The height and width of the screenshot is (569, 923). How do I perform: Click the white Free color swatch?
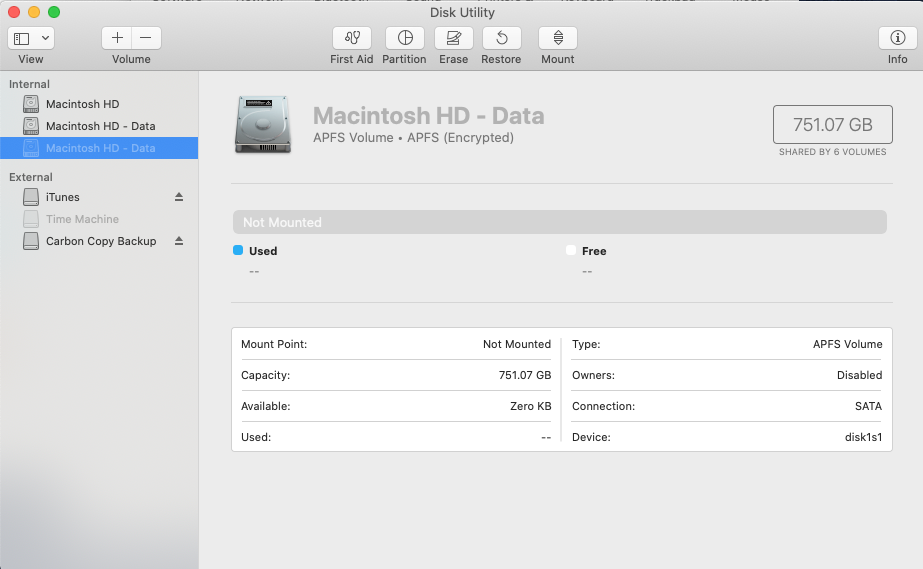coord(570,250)
